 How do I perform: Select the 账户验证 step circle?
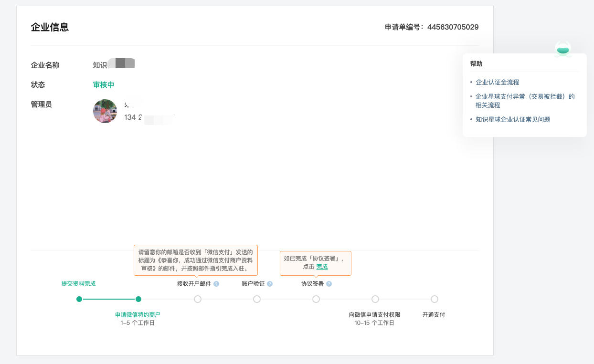click(257, 299)
